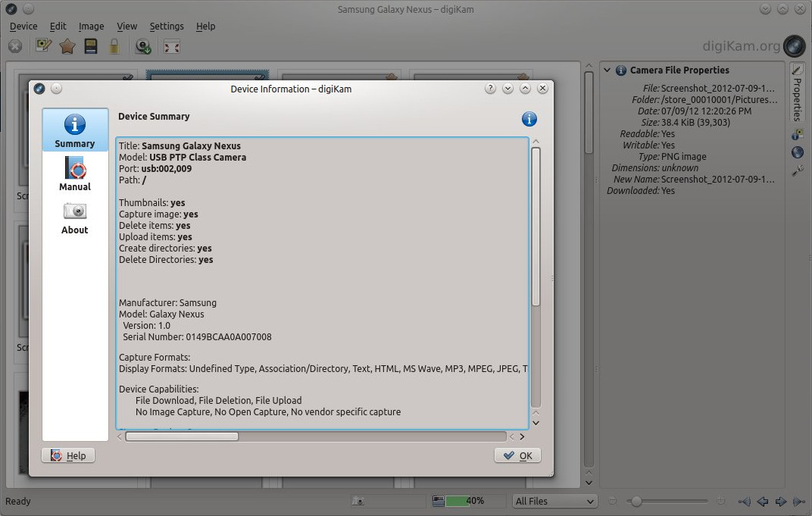
Task: Collapse the Camera File Properties section
Action: click(x=607, y=70)
